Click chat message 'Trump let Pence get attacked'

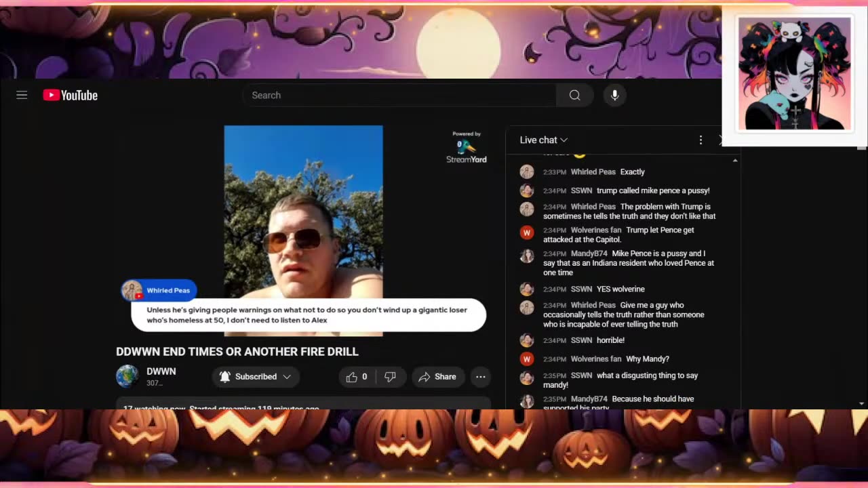[618, 235]
